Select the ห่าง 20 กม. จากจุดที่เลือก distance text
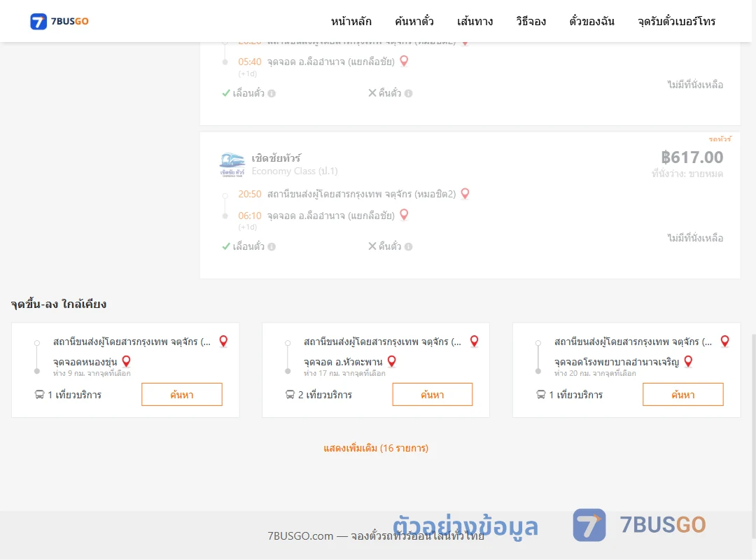The image size is (756, 560). click(x=595, y=373)
